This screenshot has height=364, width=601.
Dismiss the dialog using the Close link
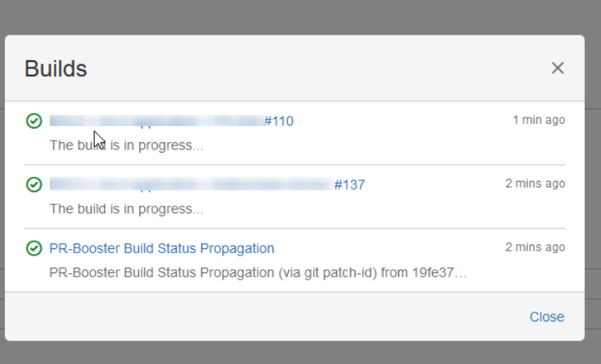(546, 317)
